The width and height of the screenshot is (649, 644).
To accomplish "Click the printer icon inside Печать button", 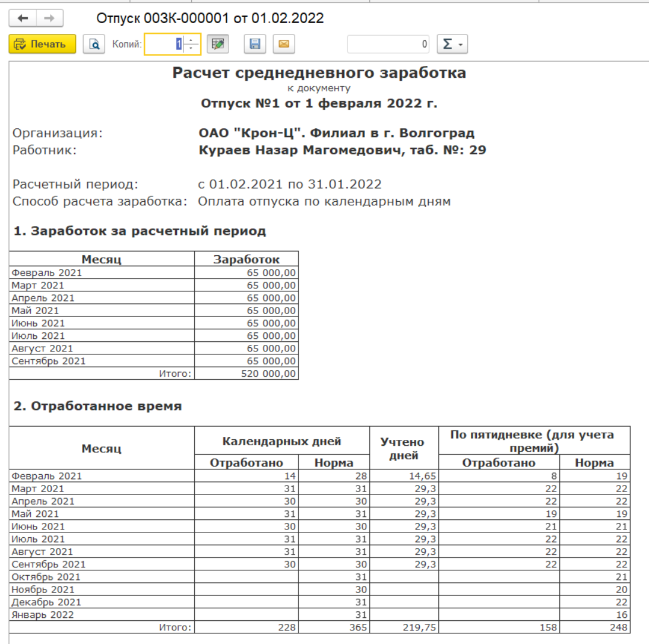I will click(x=18, y=44).
